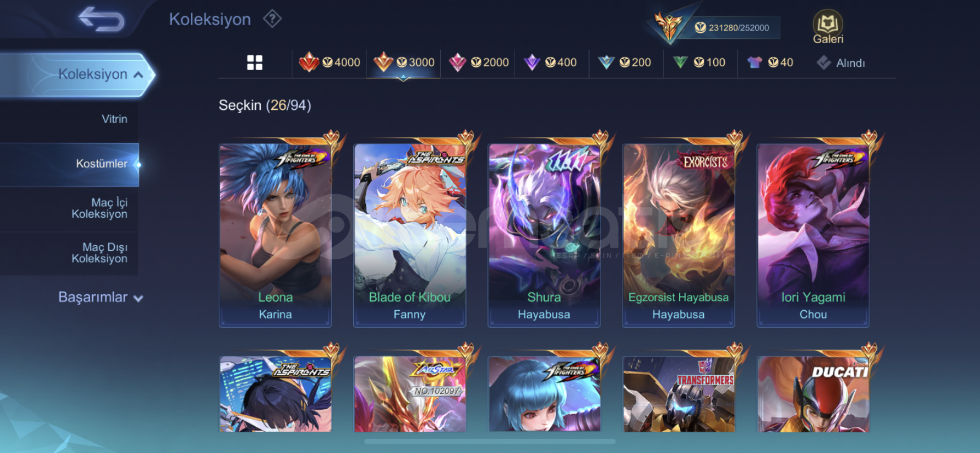Open Maç İçi Koleksiyon section
The image size is (980, 453).
pos(99,208)
